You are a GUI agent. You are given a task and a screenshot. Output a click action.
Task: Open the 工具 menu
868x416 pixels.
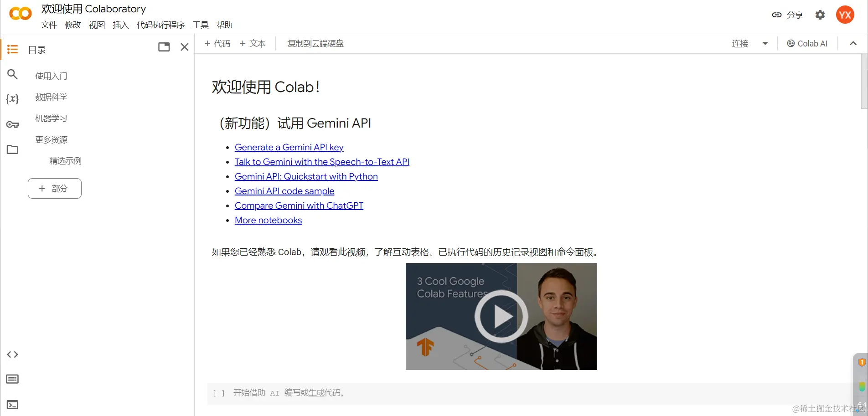point(201,25)
